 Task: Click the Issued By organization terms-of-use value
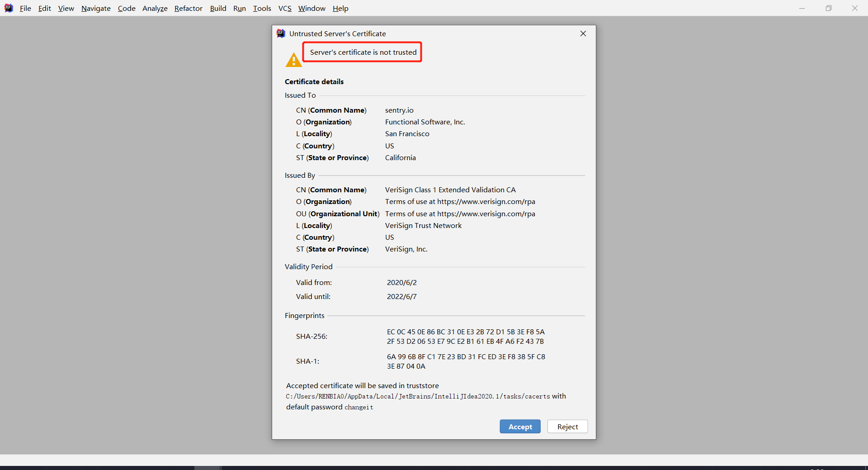[x=460, y=201]
